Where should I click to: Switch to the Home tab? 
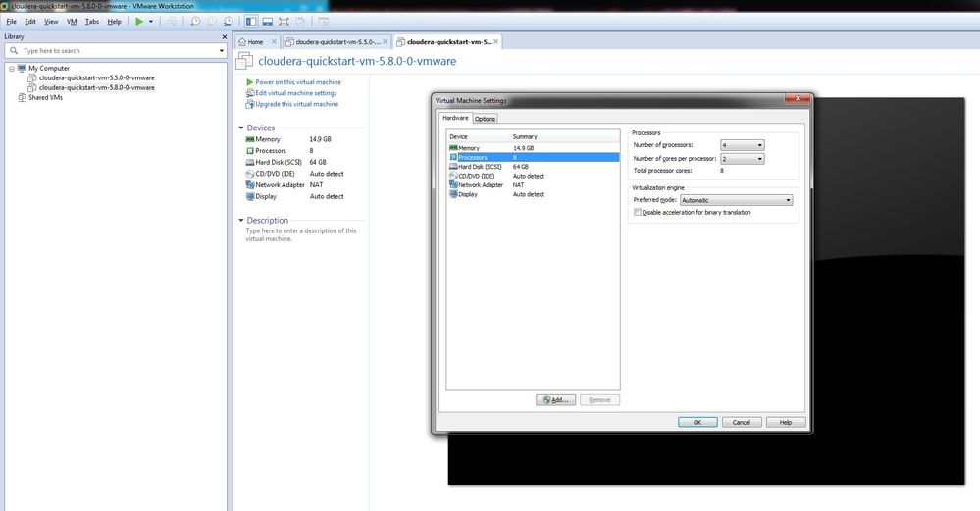pyautogui.click(x=256, y=42)
